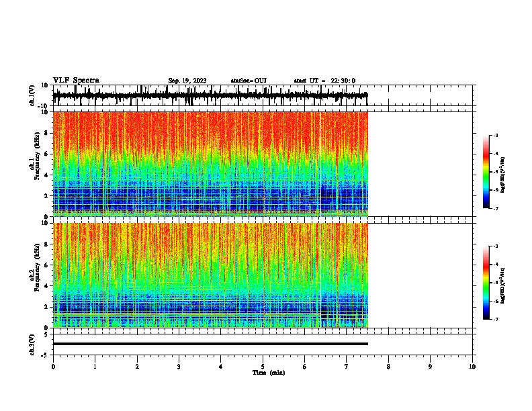Screen dimensions: 532x411
Task: Click the ch.1 voltage waveform trace
Action: click(x=210, y=95)
